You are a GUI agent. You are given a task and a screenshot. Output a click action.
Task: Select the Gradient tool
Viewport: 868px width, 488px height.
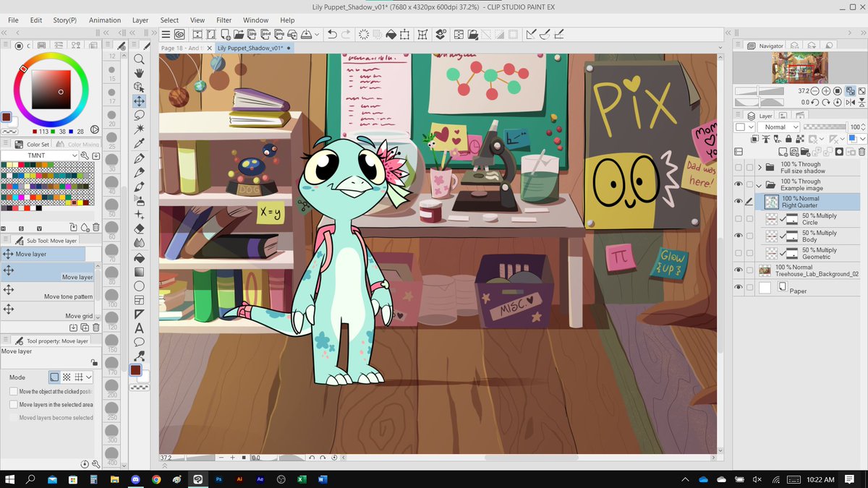pyautogui.click(x=139, y=272)
